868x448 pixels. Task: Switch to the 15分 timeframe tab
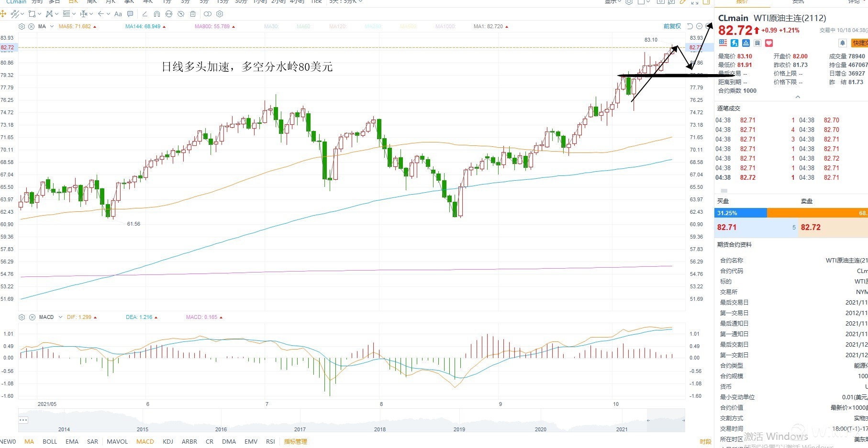(223, 2)
